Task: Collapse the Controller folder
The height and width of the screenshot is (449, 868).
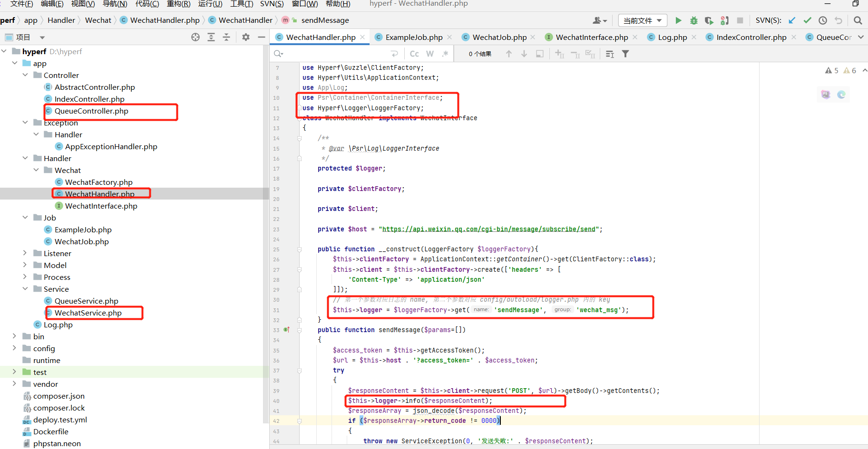Action: (x=25, y=75)
